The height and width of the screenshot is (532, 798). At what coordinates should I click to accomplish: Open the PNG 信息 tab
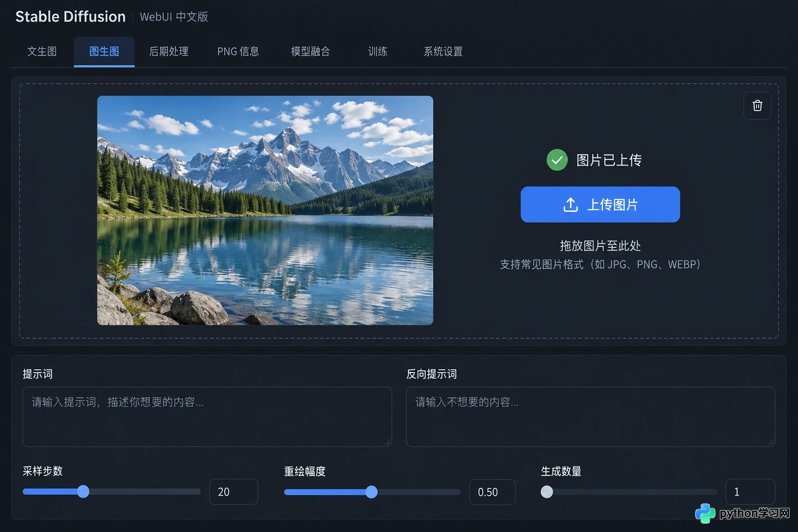[x=238, y=52]
